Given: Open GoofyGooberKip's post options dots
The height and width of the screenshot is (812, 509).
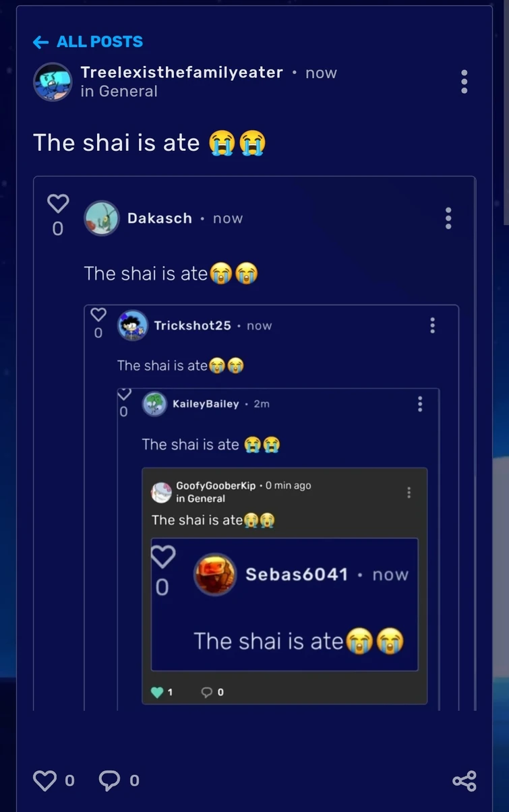Looking at the screenshot, I should tap(409, 493).
